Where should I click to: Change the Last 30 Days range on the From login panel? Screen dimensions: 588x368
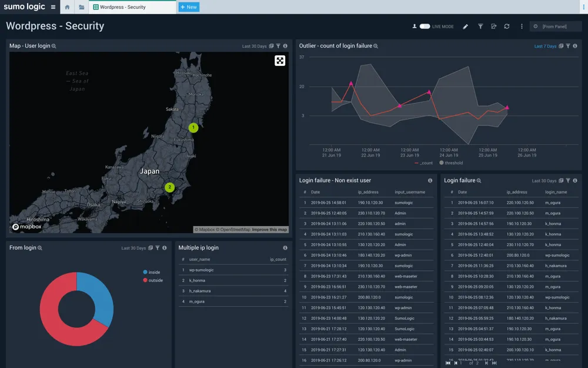(x=133, y=248)
